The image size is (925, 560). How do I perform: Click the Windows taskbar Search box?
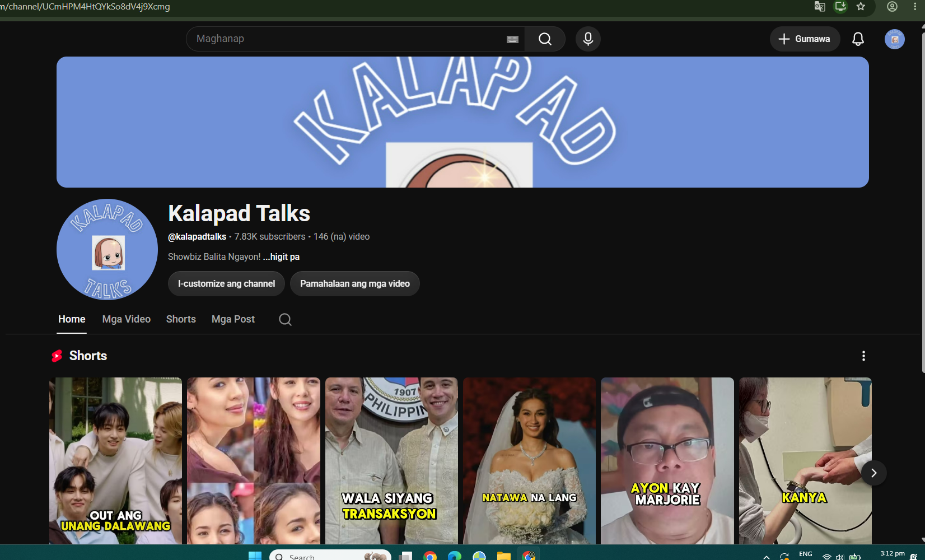330,556
